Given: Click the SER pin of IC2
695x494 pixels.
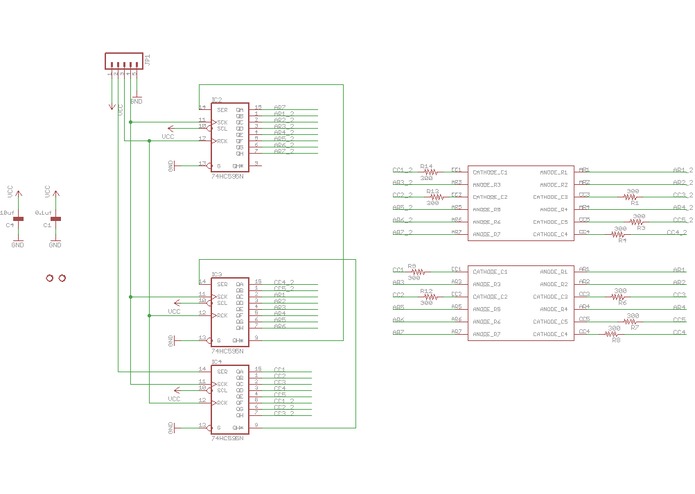Looking at the screenshot, I should point(223,110).
